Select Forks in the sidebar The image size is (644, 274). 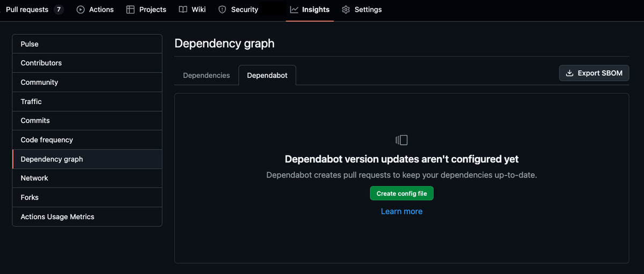87,197
